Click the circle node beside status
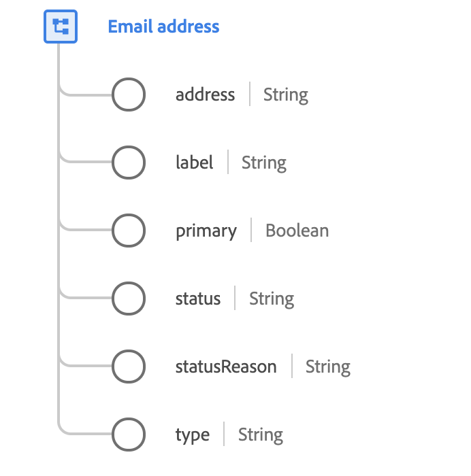The image size is (471, 476). (x=128, y=299)
